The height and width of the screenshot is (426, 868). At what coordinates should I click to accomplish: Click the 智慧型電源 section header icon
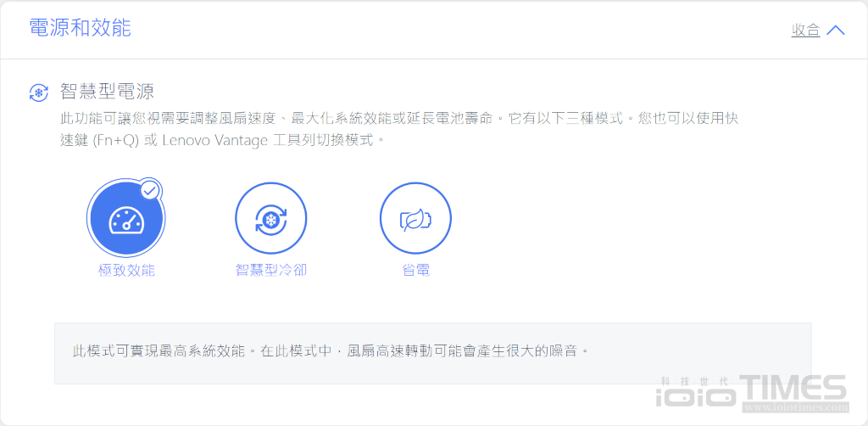coord(39,92)
